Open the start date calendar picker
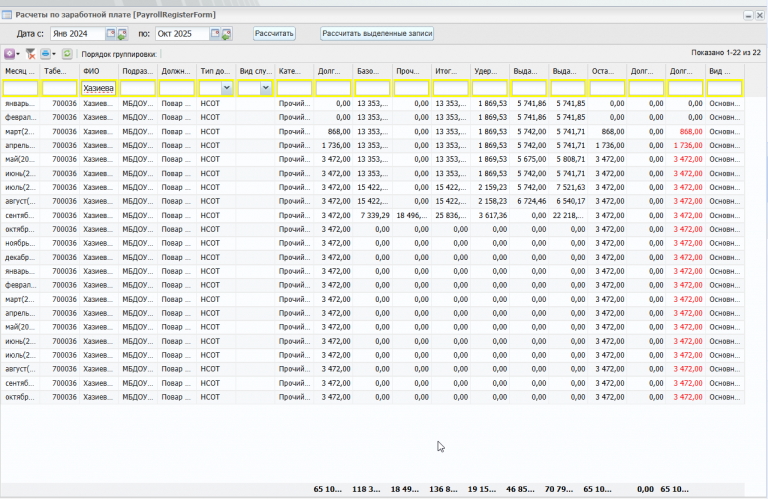 coord(111,34)
